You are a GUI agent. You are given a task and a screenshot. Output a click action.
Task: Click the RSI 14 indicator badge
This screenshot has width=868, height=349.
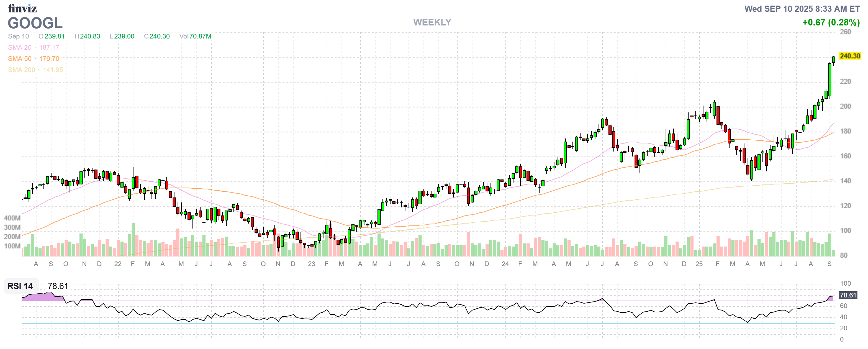(x=20, y=286)
